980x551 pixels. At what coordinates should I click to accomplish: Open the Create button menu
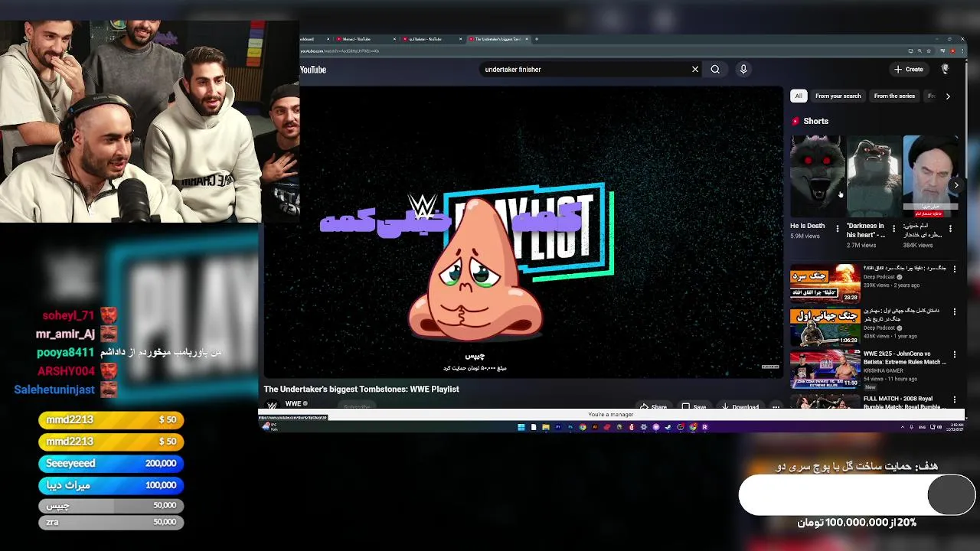909,70
